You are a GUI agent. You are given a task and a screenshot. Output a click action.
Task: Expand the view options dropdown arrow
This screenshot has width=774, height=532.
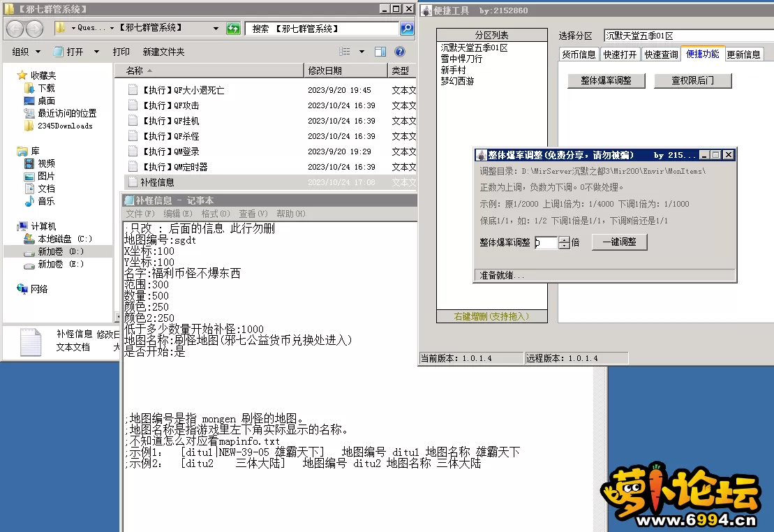[362, 52]
